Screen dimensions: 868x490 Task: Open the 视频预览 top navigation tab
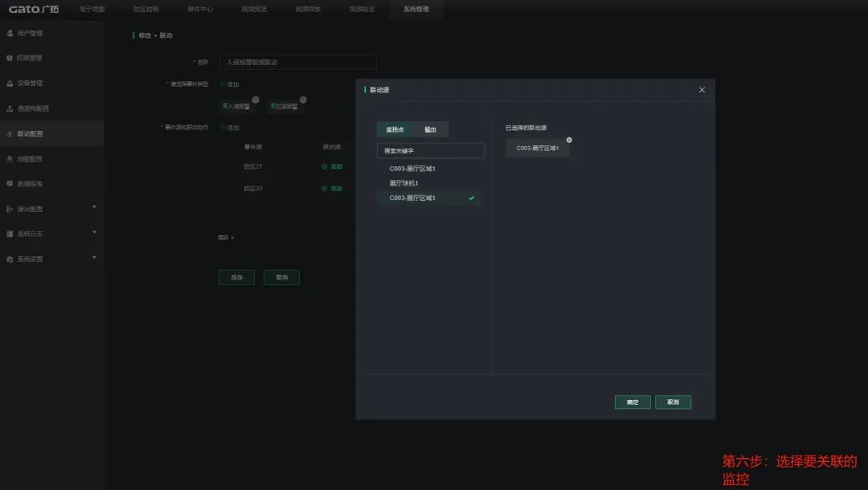click(254, 9)
